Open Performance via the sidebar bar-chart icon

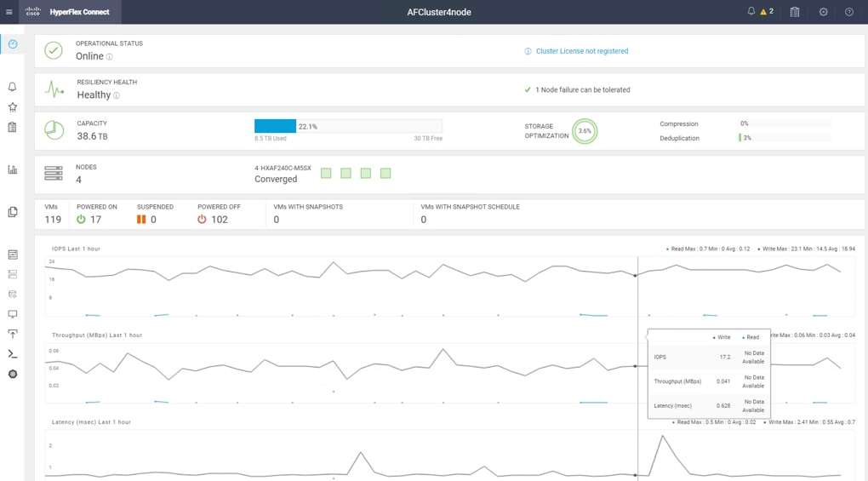pos(12,169)
